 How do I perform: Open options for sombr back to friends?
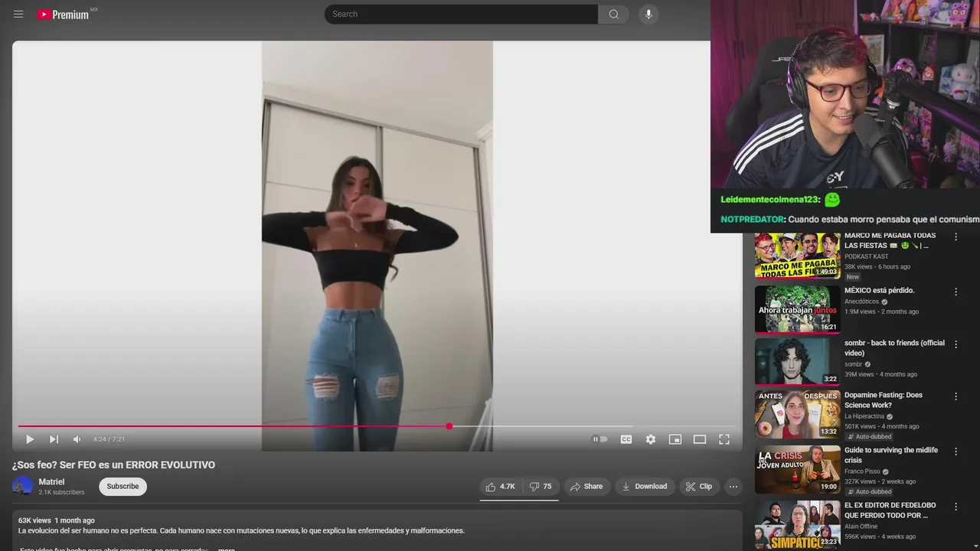(x=955, y=344)
